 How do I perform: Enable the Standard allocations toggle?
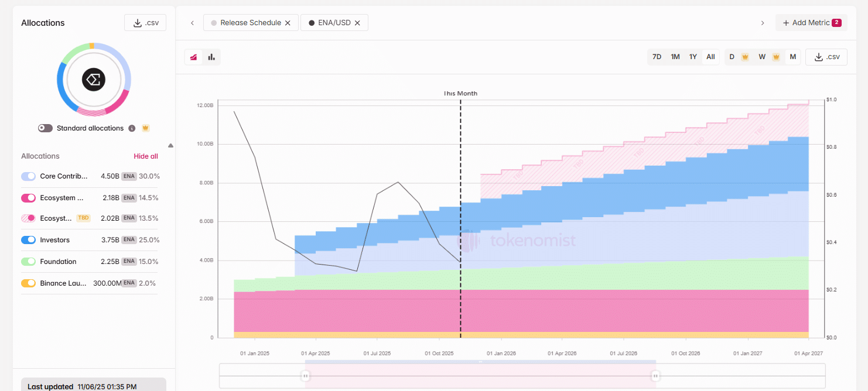tap(45, 128)
